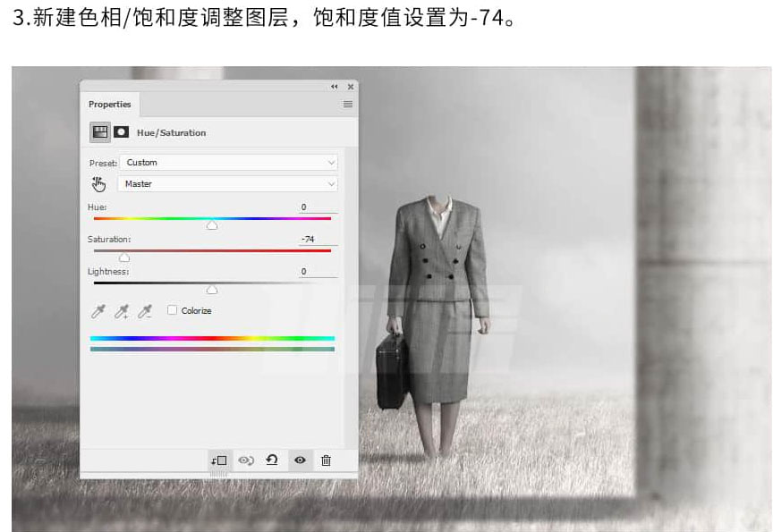Clip adjustment to the layer below
Screen dimensions: 773x532
click(219, 460)
